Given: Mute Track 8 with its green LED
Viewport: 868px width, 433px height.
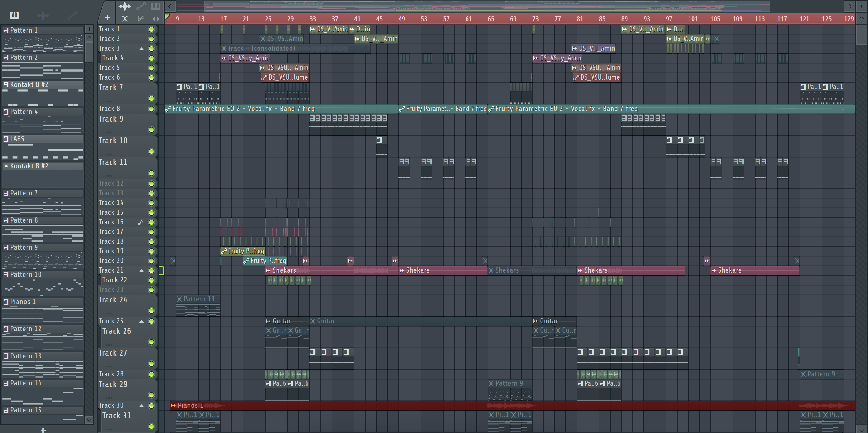Looking at the screenshot, I should coord(152,109).
